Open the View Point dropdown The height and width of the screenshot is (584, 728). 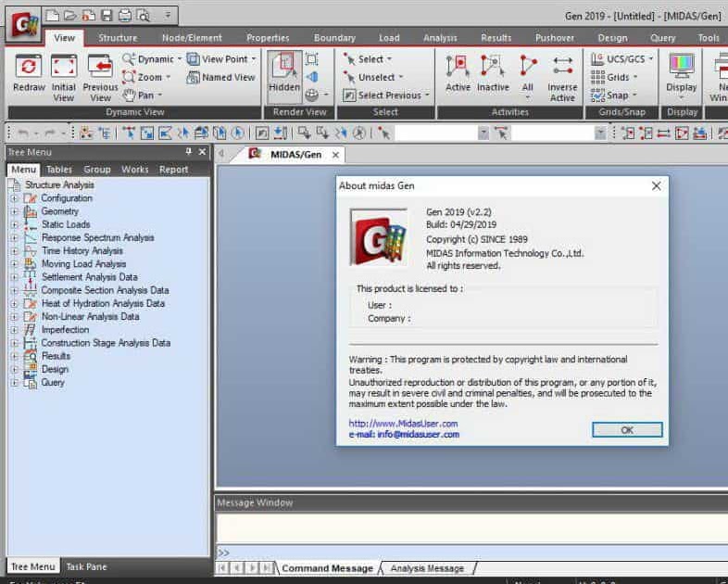[x=254, y=59]
